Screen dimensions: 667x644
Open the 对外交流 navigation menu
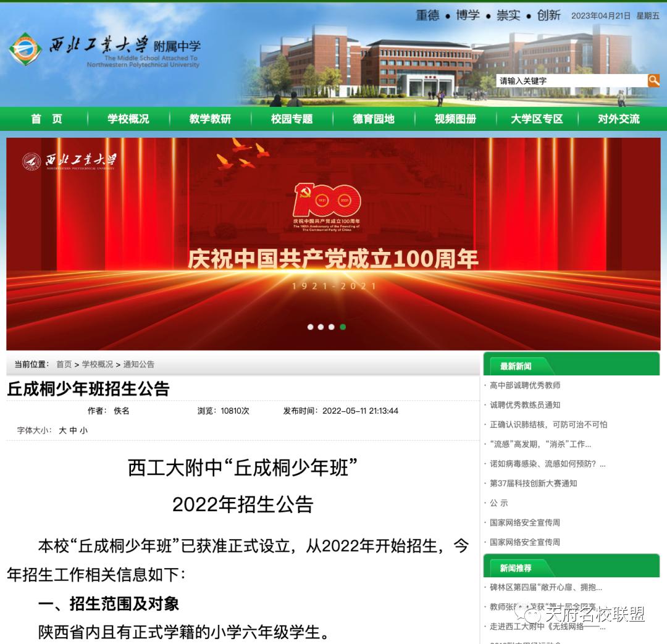click(619, 119)
